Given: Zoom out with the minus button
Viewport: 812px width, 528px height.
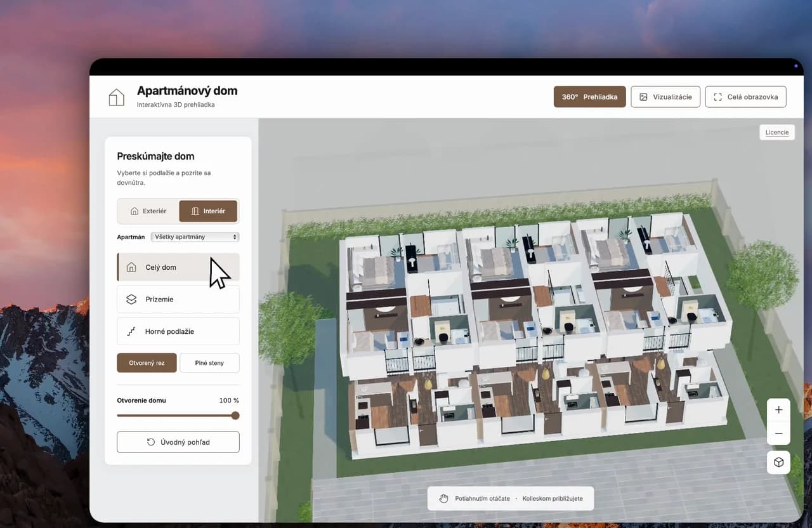Looking at the screenshot, I should coord(778,433).
